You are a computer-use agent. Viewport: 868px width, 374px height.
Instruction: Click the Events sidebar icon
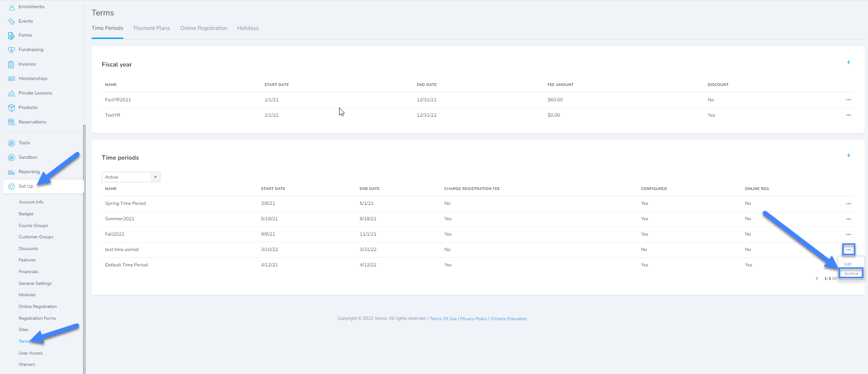point(11,21)
